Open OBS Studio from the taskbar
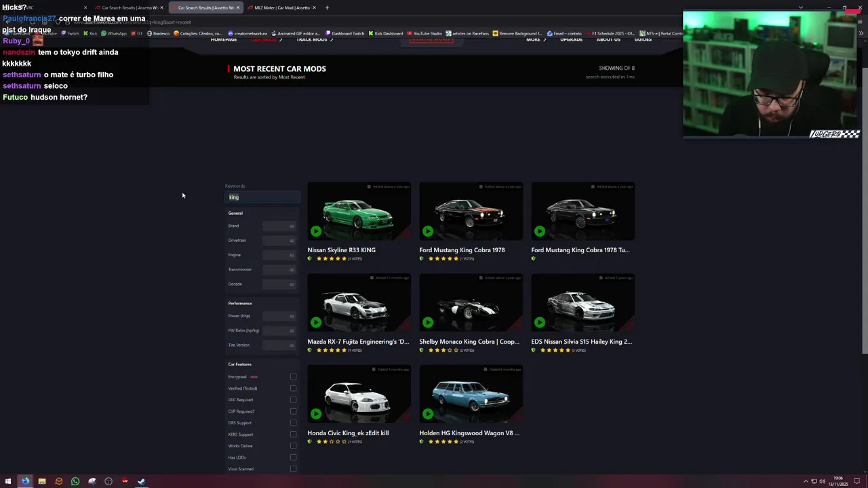 coord(108,481)
